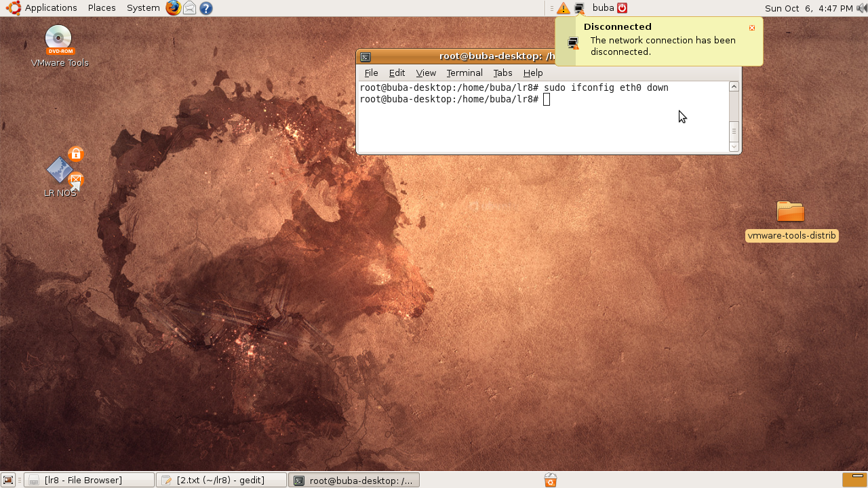
Task: Click the terminal prompt cursor line
Action: (x=454, y=100)
